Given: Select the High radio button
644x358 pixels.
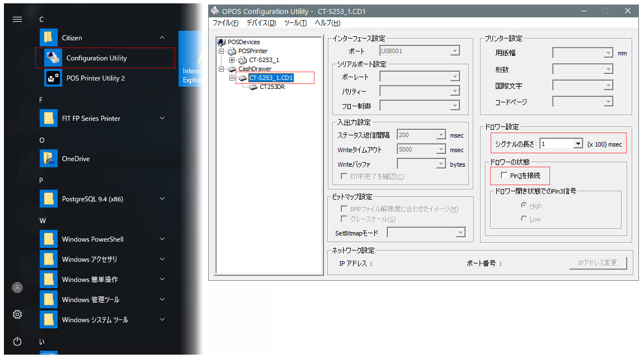Looking at the screenshot, I should [x=524, y=205].
